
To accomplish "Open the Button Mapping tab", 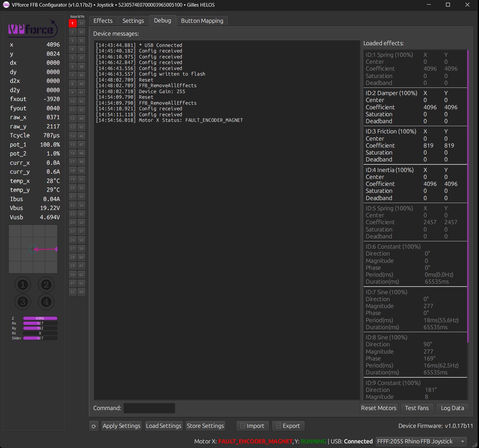I will (x=202, y=21).
